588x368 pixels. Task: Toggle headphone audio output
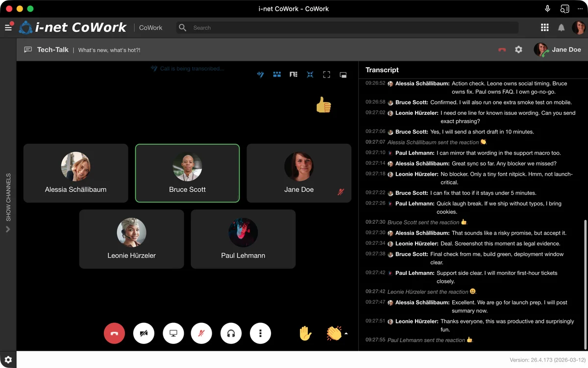point(231,333)
